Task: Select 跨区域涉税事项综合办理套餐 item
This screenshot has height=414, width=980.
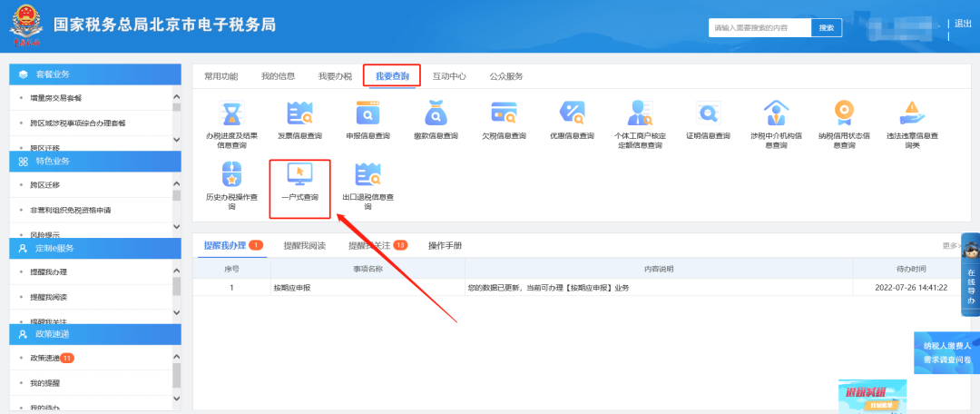Action: click(78, 123)
